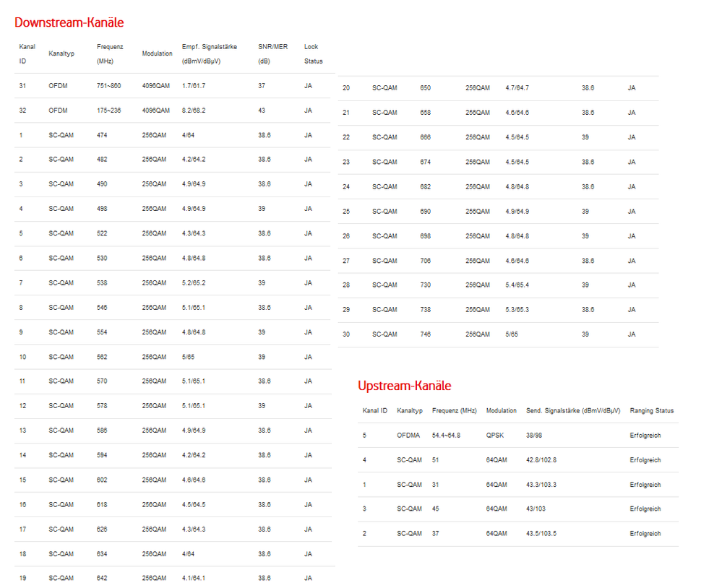Select frequency 682 in channel 24 row

tap(426, 187)
